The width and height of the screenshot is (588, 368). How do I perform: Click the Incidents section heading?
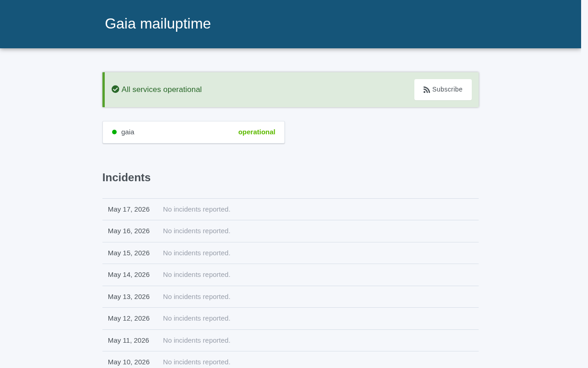coord(126,178)
